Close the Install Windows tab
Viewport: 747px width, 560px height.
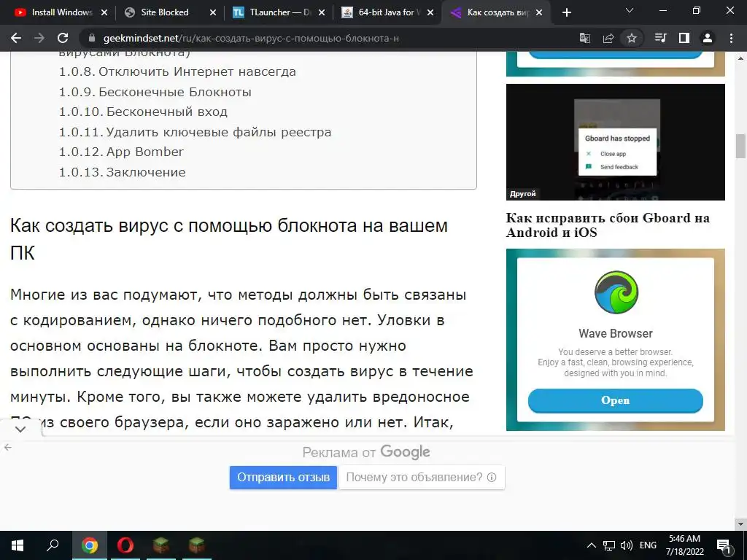tap(104, 12)
